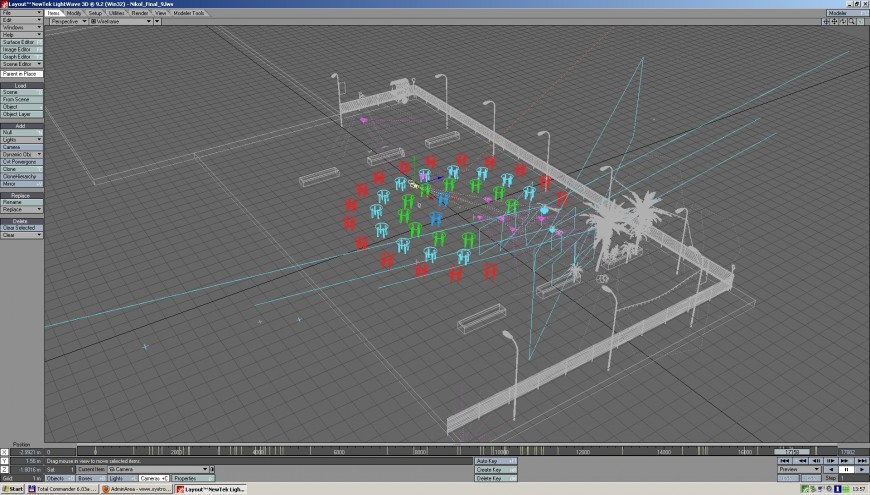Pause the animation playback

845,469
